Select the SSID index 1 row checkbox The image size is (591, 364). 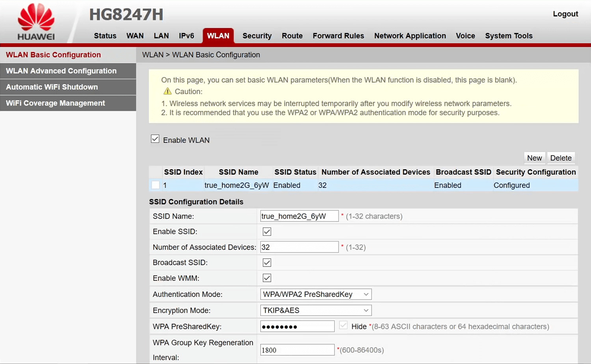tap(156, 185)
